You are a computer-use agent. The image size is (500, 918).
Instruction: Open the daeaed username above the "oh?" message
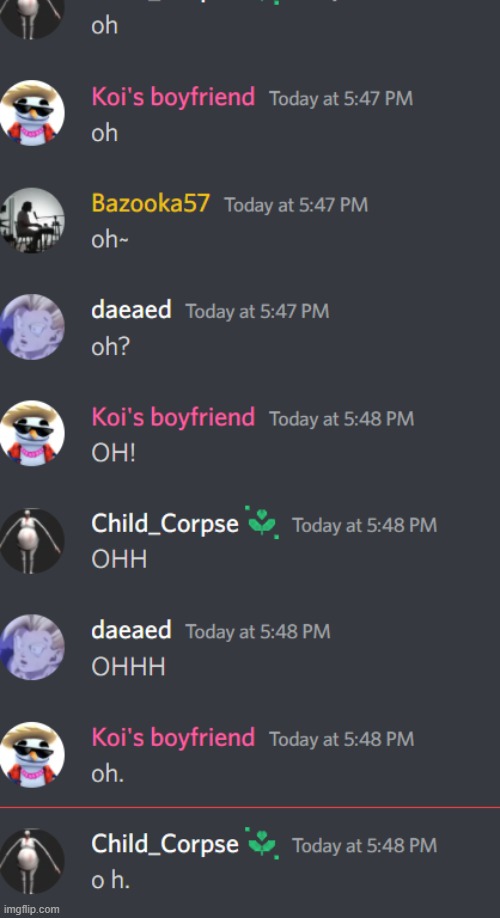pyautogui.click(x=131, y=310)
